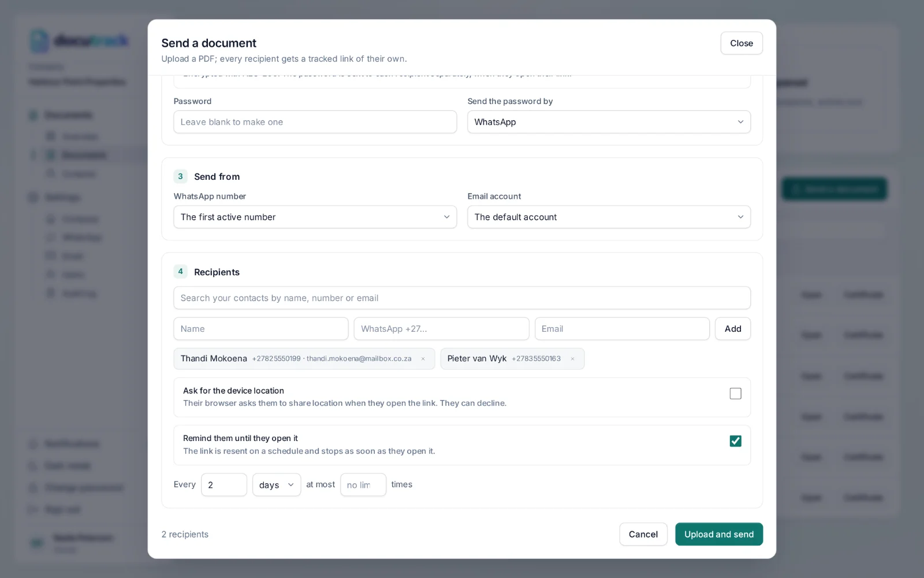This screenshot has height=578, width=924.
Task: Click the Cancel button
Action: click(x=643, y=534)
